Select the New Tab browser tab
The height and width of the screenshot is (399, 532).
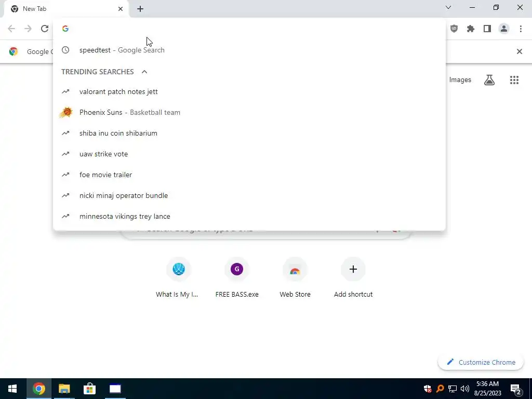coord(66,9)
